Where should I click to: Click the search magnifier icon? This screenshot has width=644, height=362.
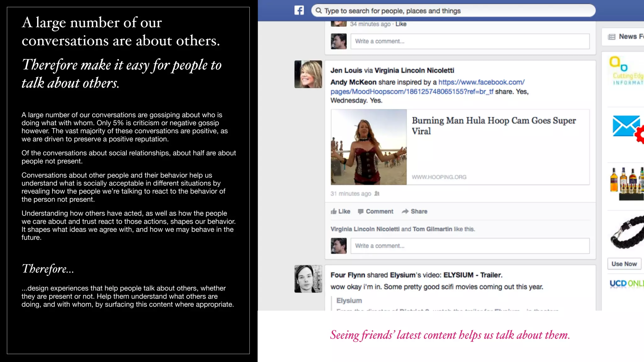[x=319, y=11]
